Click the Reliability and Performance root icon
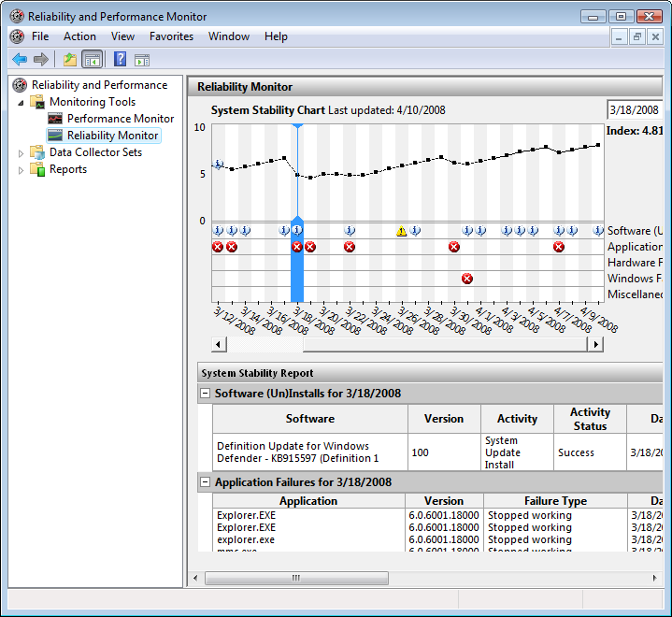The width and height of the screenshot is (672, 617). 20,85
